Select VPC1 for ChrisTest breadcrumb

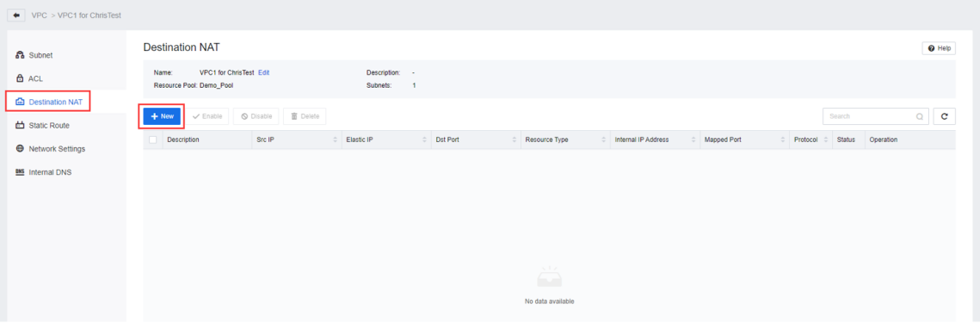click(x=89, y=15)
